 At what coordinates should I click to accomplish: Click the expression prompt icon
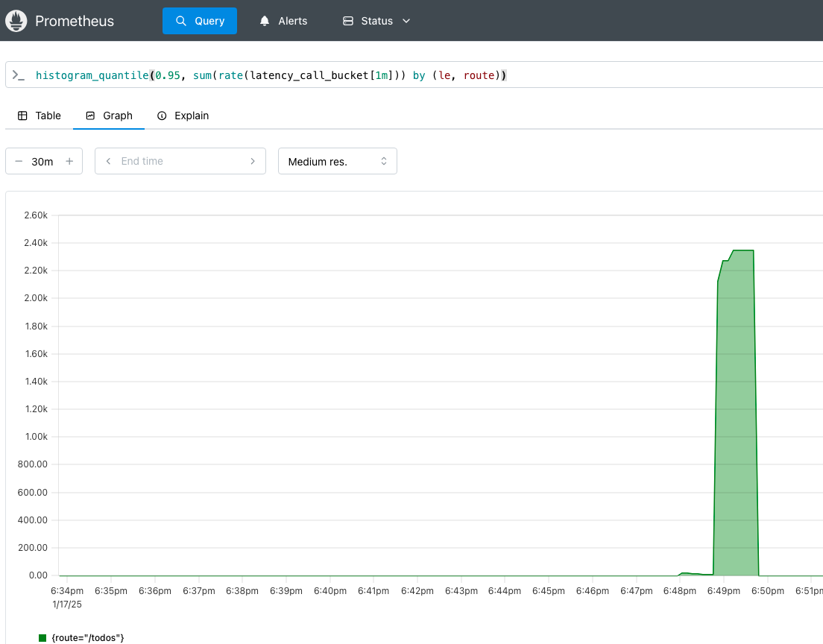(x=19, y=75)
